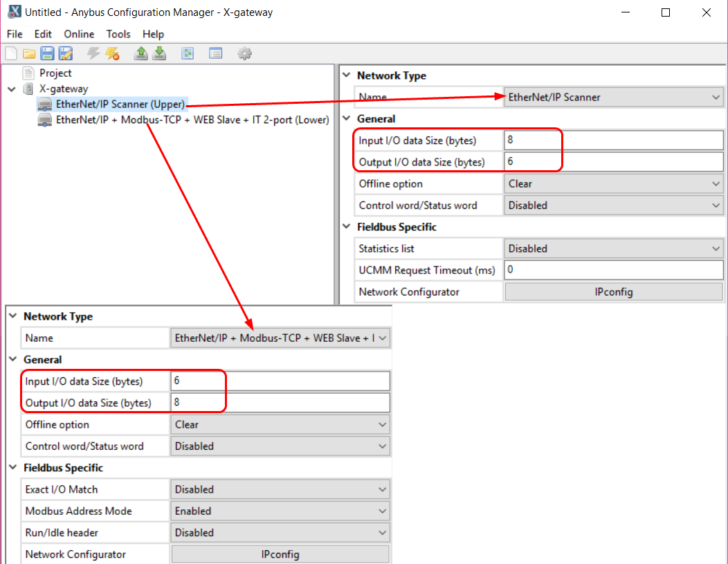The width and height of the screenshot is (728, 564).
Task: Collapse the X-gateway tree node
Action: point(11,89)
